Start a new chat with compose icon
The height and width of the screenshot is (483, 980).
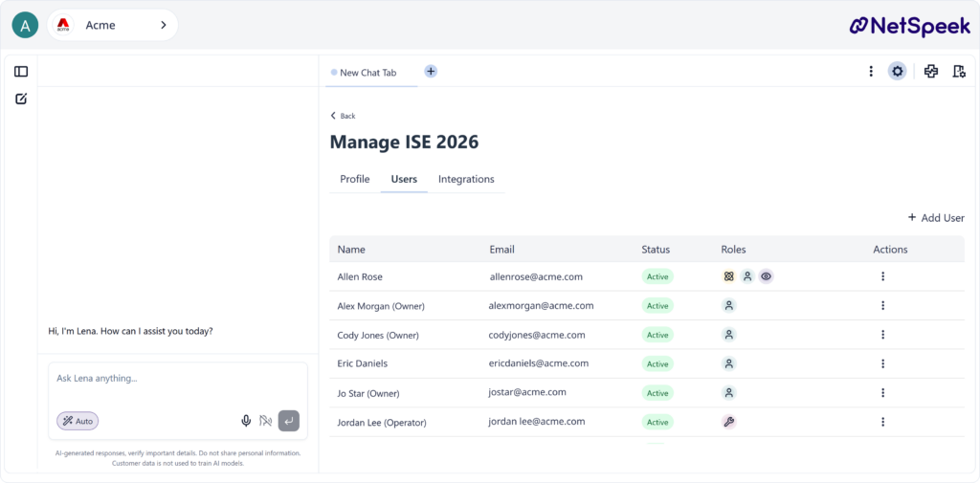click(x=21, y=99)
